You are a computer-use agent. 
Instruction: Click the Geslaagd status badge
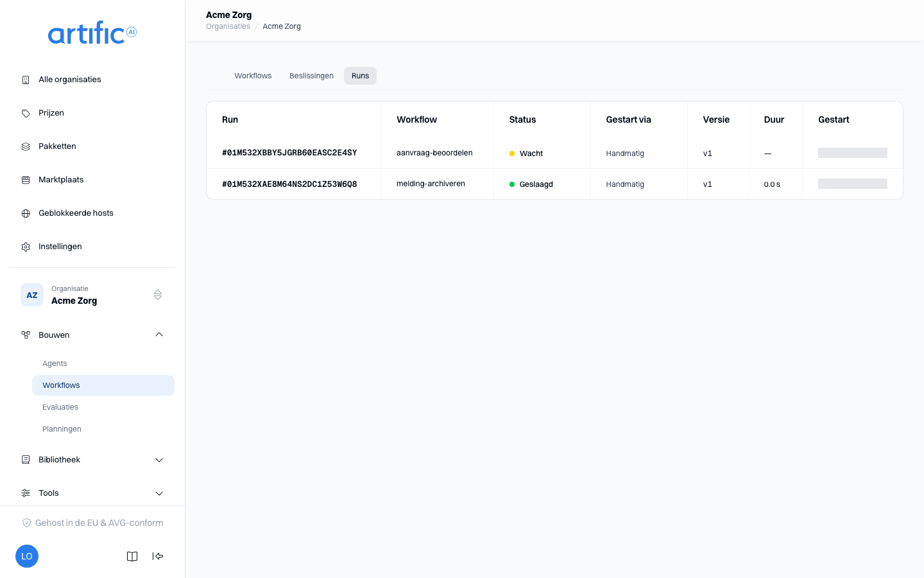tap(531, 184)
